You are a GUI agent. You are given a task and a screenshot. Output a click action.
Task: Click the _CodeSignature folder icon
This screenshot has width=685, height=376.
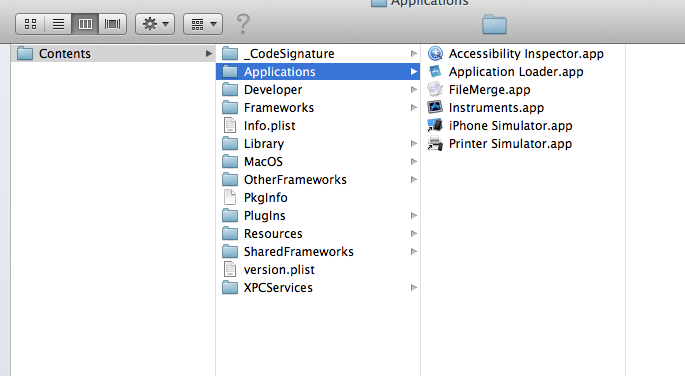(230, 53)
